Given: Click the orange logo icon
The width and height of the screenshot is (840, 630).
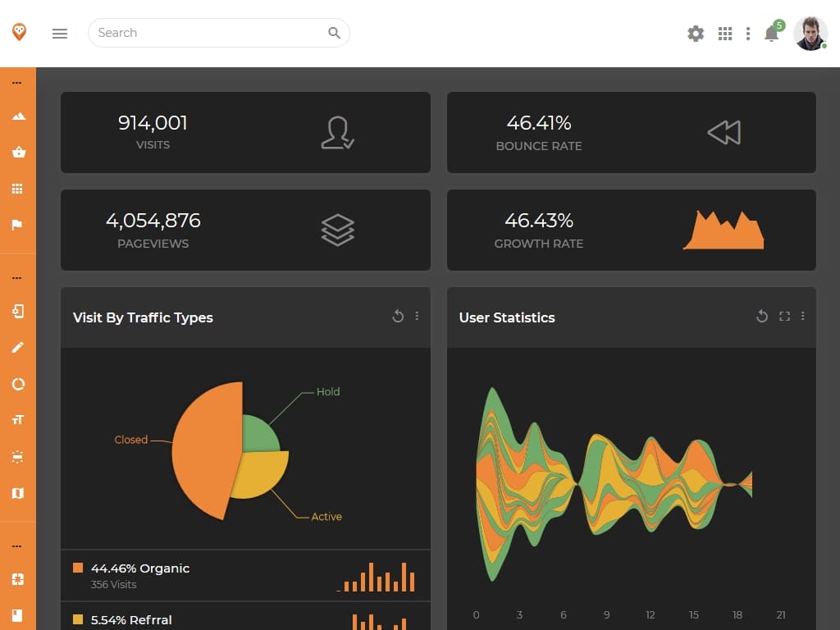Looking at the screenshot, I should 19,32.
